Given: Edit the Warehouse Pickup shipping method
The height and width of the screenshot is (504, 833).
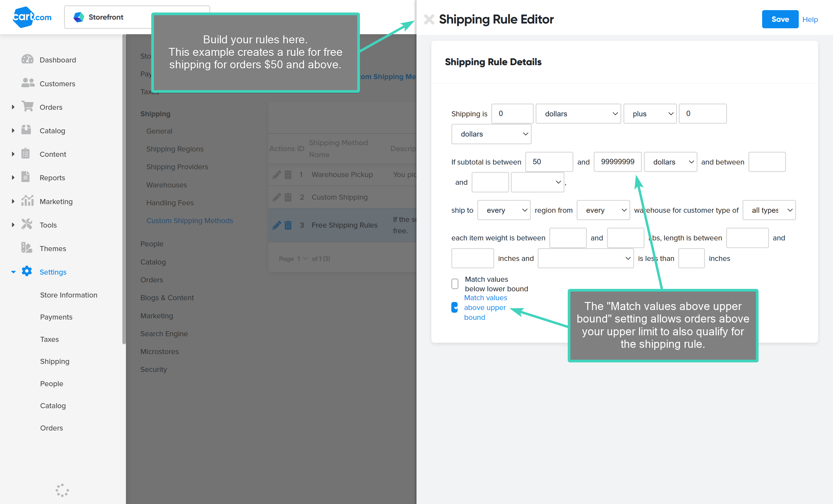Looking at the screenshot, I should click(x=277, y=175).
